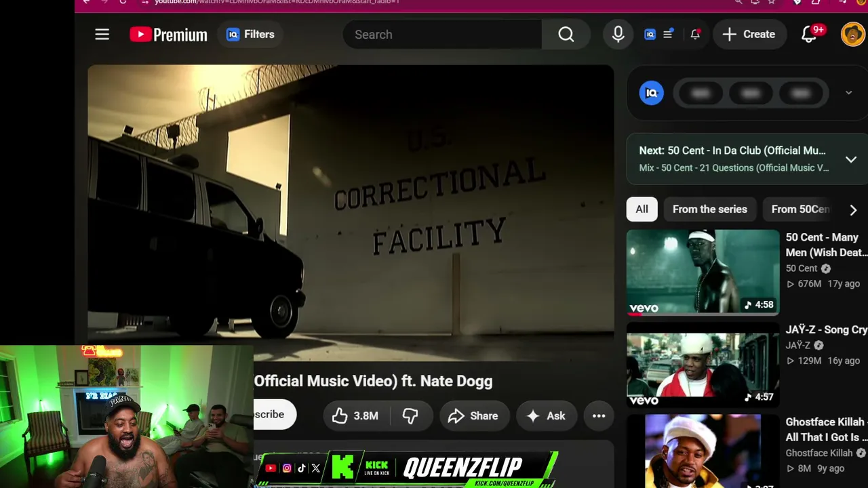The height and width of the screenshot is (488, 868).
Task: Show more chips with right arrow
Action: click(853, 210)
